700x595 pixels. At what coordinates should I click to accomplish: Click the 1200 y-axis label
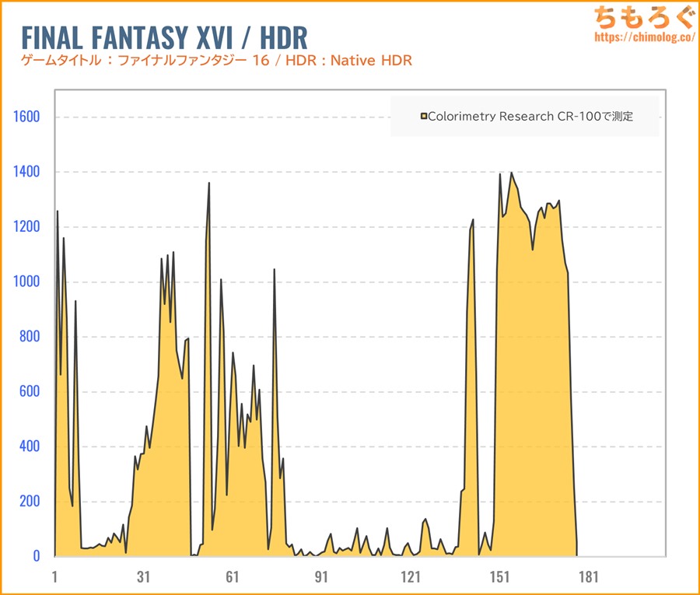[24, 227]
